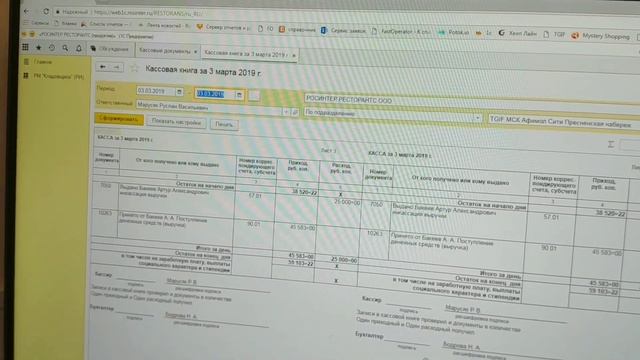This screenshot has width=640, height=360.
Task: Open the справочник bookmark
Action: coord(298,29)
